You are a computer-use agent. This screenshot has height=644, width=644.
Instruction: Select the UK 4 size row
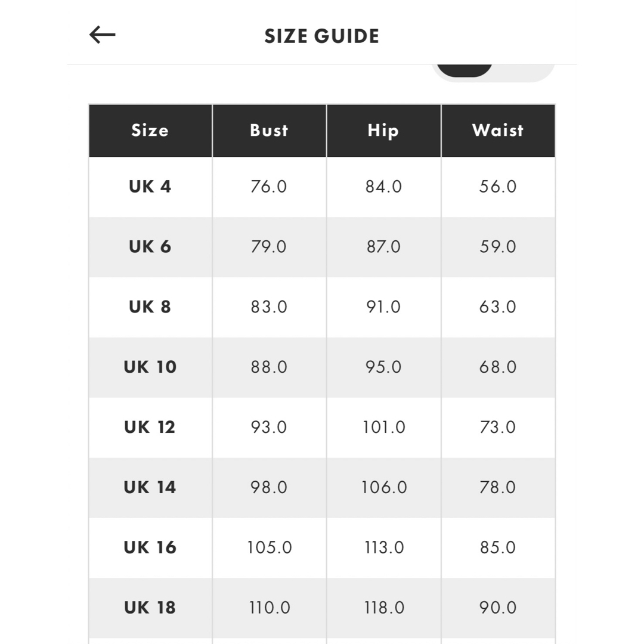[x=322, y=187]
